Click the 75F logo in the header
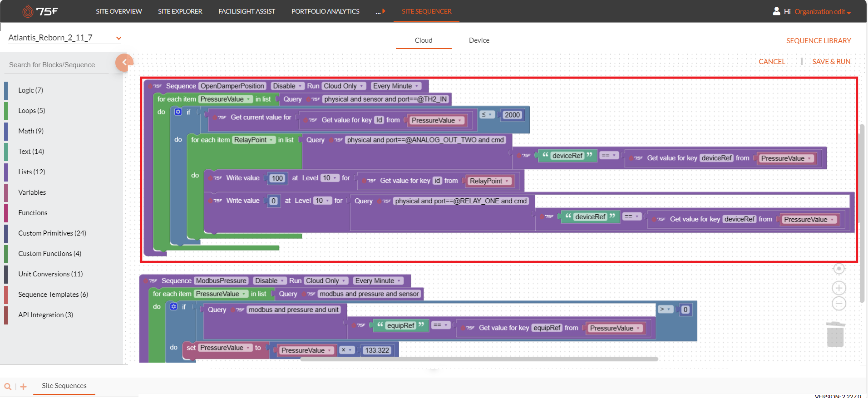The height and width of the screenshot is (398, 868). pyautogui.click(x=40, y=11)
